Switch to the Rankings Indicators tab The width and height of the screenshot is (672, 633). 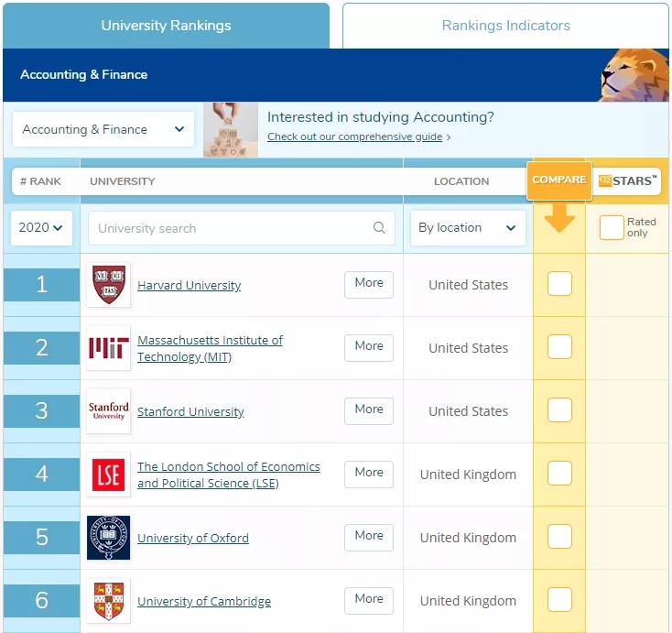tap(505, 26)
